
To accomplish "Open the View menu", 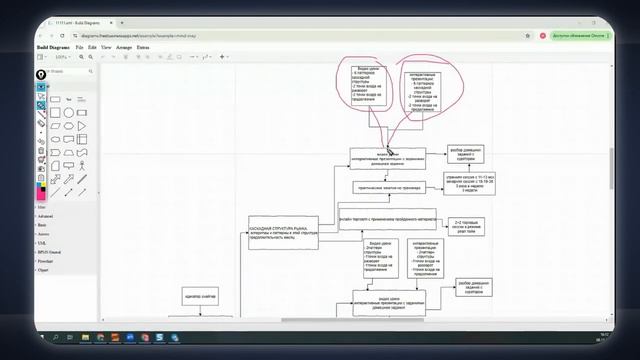I will 106,48.
